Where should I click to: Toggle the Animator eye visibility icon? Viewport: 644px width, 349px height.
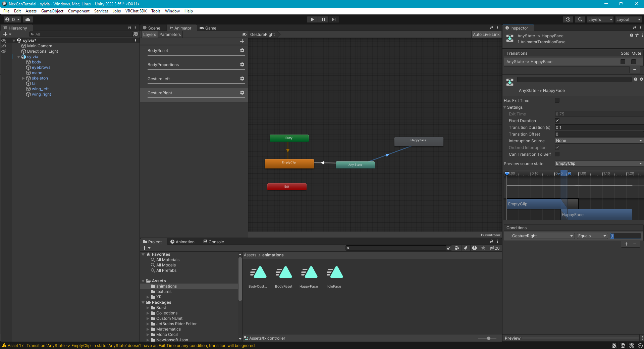[244, 35]
